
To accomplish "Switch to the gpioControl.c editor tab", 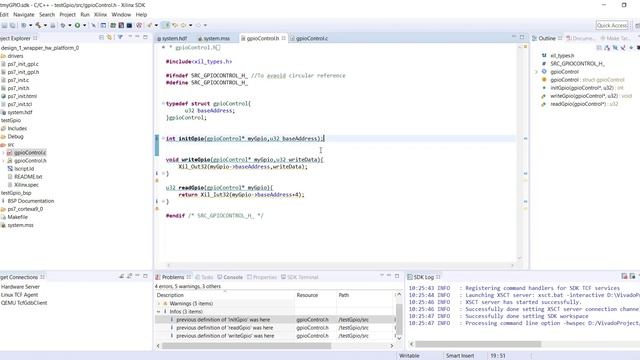I will [309, 38].
